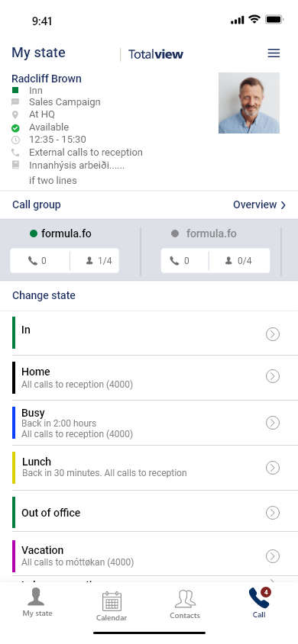Expand the Busy state arrow

(x=273, y=423)
